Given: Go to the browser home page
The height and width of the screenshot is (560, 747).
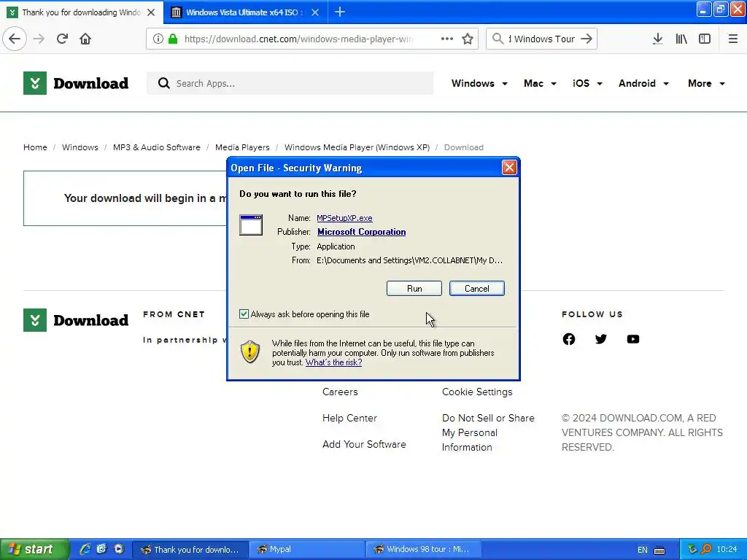Looking at the screenshot, I should click(85, 39).
